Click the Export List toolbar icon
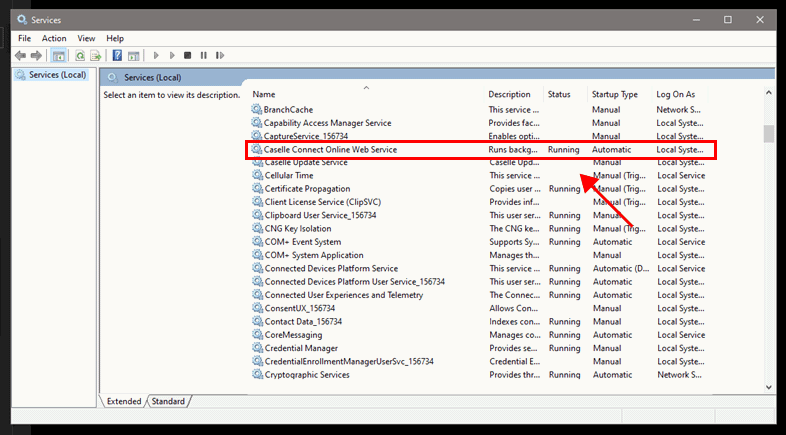The image size is (786, 435). [x=96, y=56]
